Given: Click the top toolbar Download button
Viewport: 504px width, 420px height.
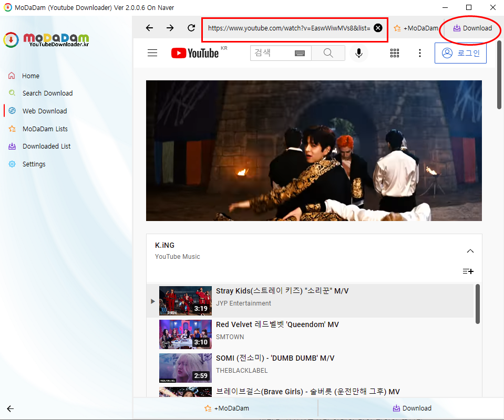Looking at the screenshot, I should [x=472, y=28].
